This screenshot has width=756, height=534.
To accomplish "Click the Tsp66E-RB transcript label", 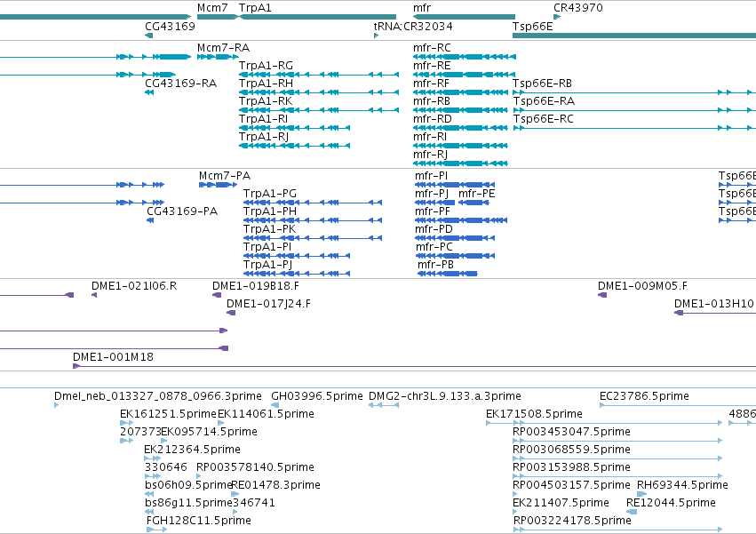I will (x=543, y=84).
